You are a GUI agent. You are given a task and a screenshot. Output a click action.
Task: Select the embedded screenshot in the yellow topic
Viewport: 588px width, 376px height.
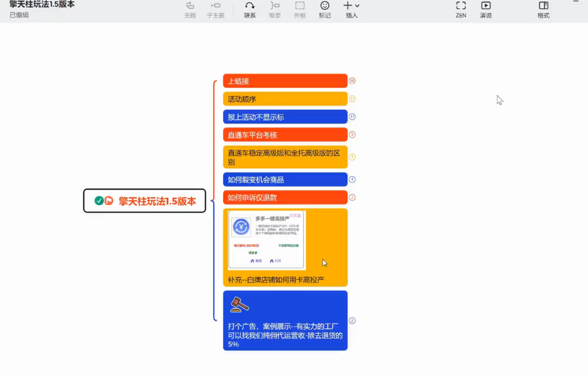266,239
